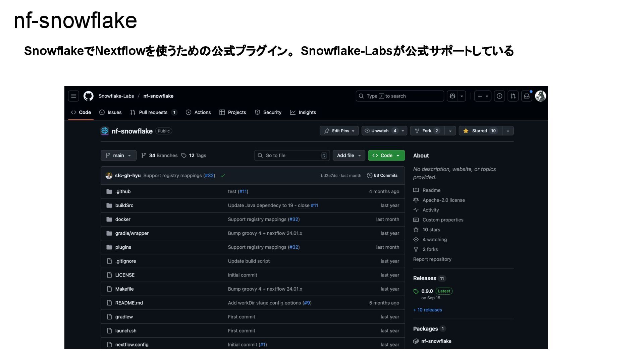
Task: Click the user profile avatar
Action: click(540, 96)
